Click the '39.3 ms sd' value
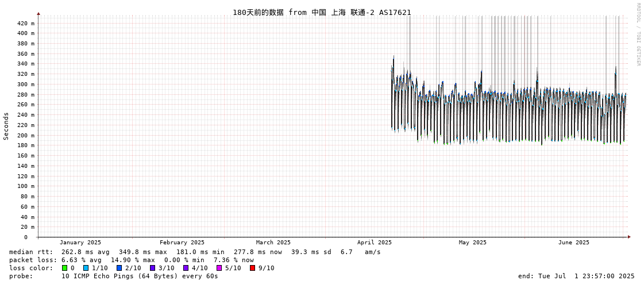 tap(311, 252)
